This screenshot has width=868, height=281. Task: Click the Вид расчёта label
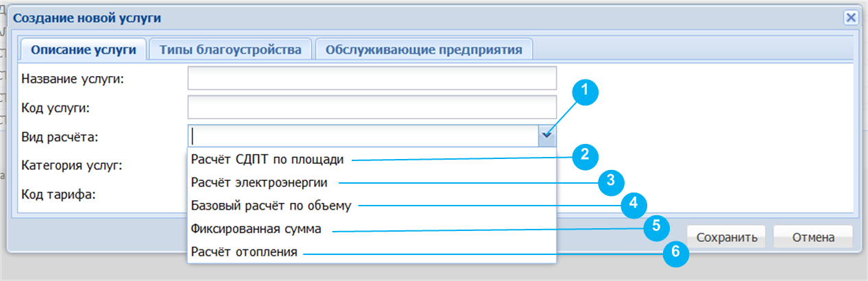tap(60, 137)
